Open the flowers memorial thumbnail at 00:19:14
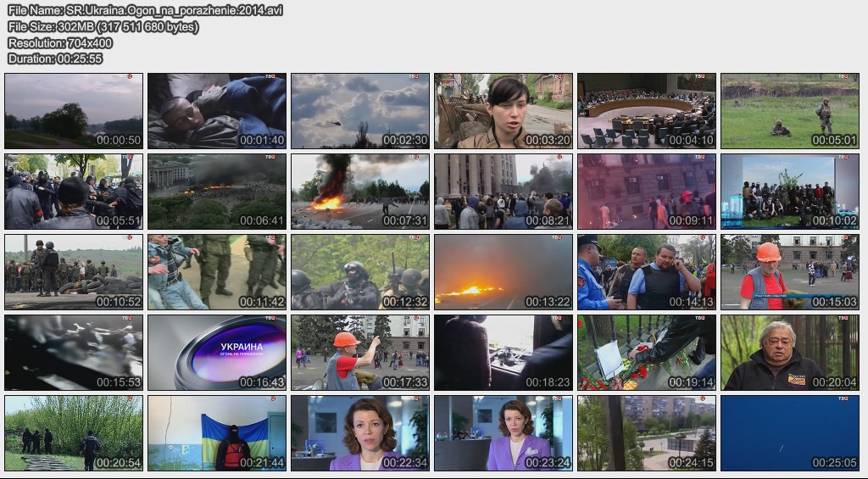 647,353
